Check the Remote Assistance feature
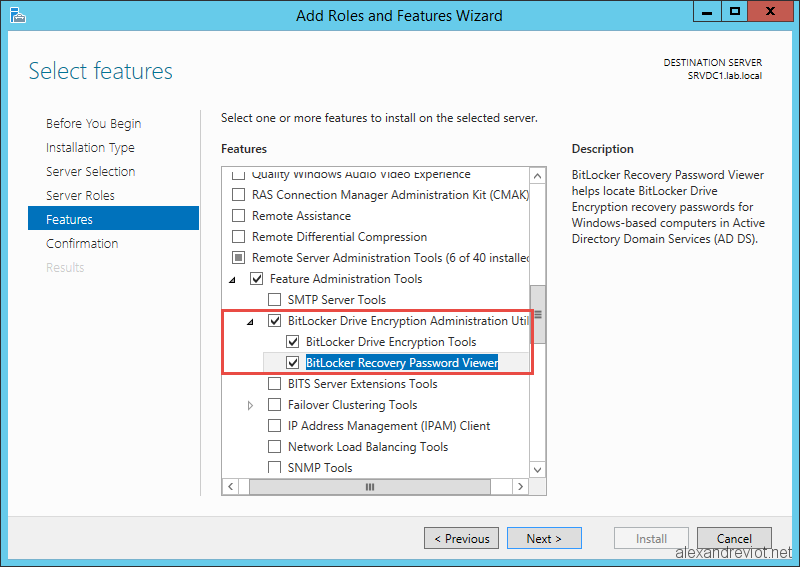Screen dimensions: 800x567 [238, 216]
